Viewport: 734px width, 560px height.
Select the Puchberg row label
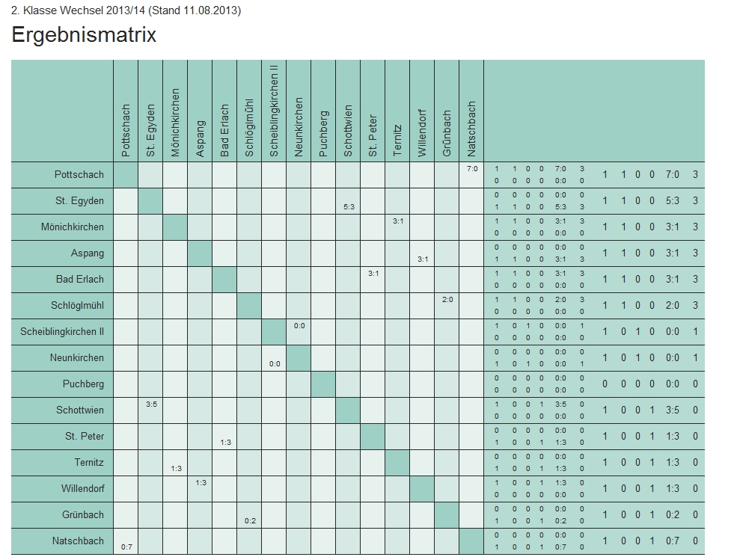pos(83,384)
